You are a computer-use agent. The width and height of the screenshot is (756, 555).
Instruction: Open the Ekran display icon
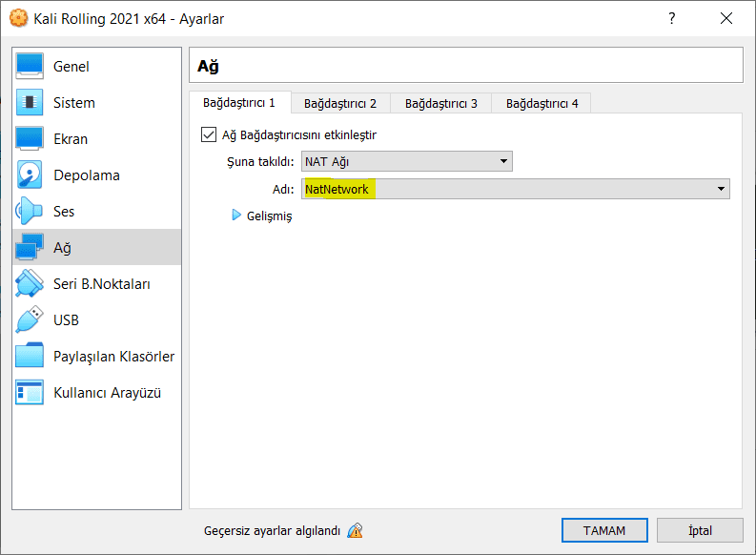point(30,139)
